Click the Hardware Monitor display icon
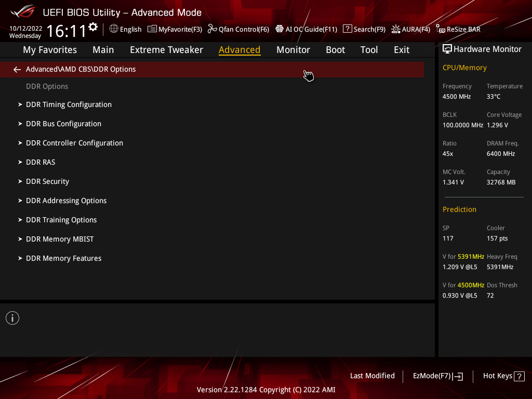The width and height of the screenshot is (532, 399). 447,49
